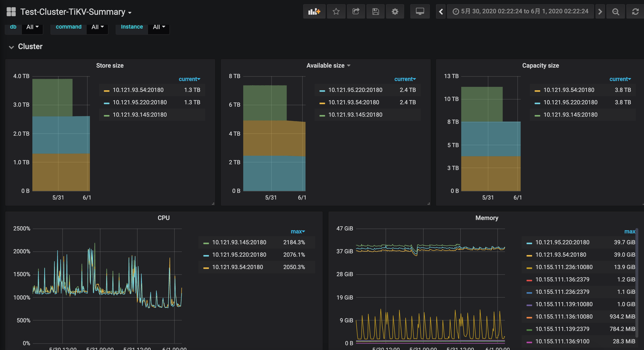Viewport: 644px width, 350px height.
Task: Open the Share dashboard icon
Action: [356, 11]
